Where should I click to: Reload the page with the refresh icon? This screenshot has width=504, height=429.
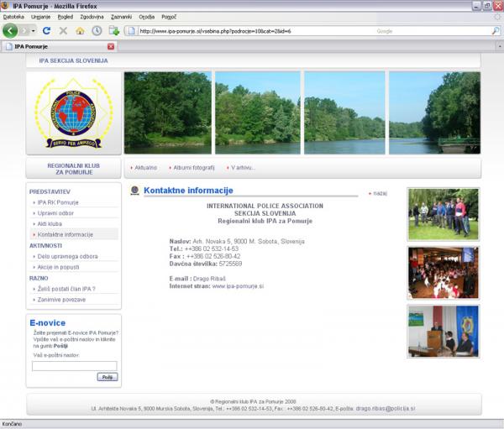[46, 30]
